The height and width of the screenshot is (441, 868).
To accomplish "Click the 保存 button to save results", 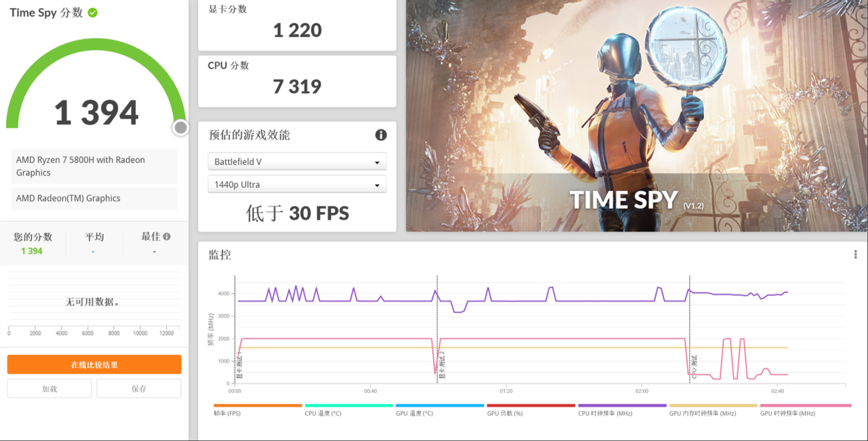I will pos(138,388).
